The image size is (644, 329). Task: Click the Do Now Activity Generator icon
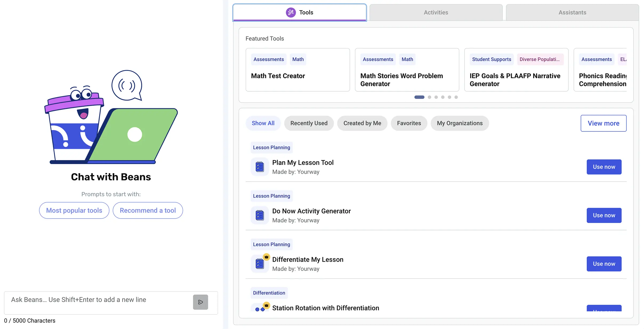tap(259, 215)
